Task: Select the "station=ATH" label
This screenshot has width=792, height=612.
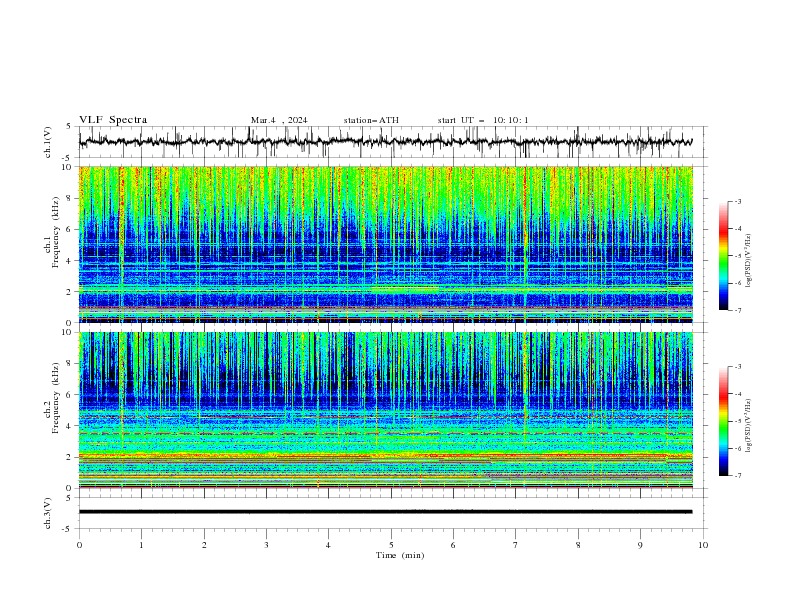Action: click(371, 120)
